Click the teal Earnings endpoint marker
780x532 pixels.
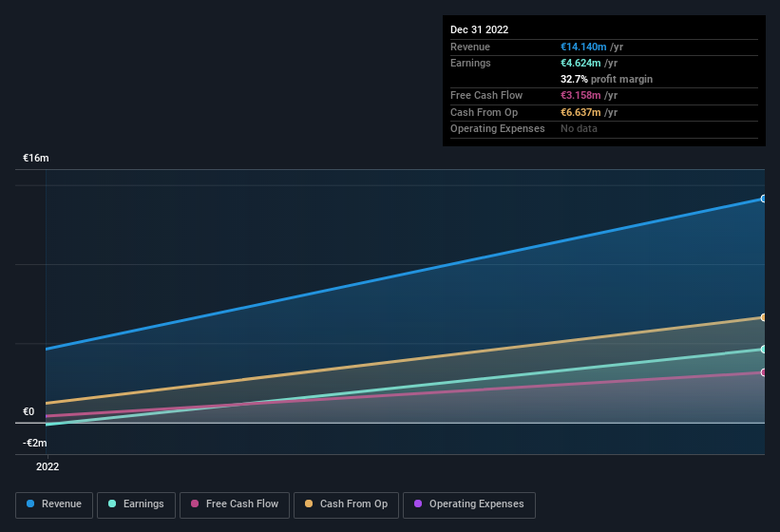[763, 350]
